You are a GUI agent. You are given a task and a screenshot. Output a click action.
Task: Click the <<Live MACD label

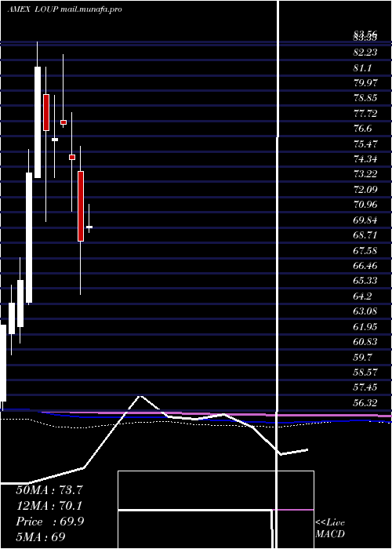(x=330, y=529)
